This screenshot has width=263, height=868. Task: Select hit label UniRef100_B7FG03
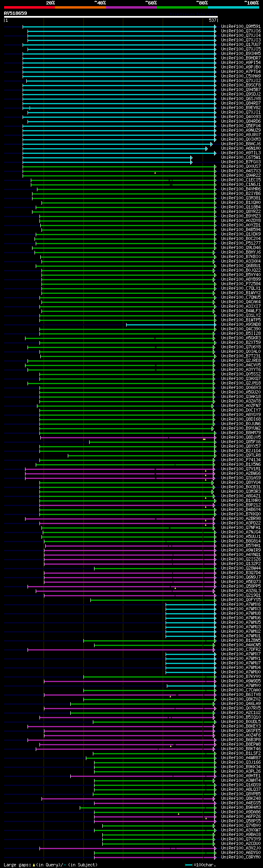tap(241, 162)
